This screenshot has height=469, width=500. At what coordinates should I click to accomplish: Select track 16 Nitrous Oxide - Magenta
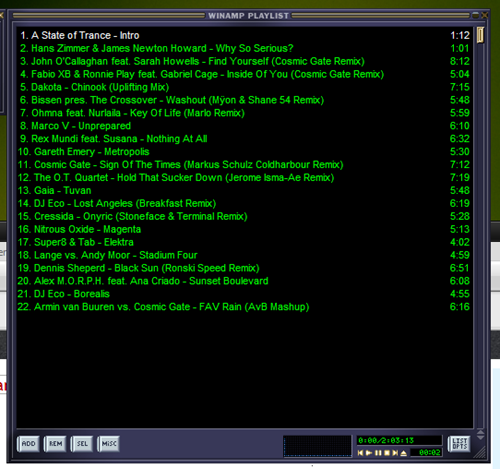click(245, 229)
